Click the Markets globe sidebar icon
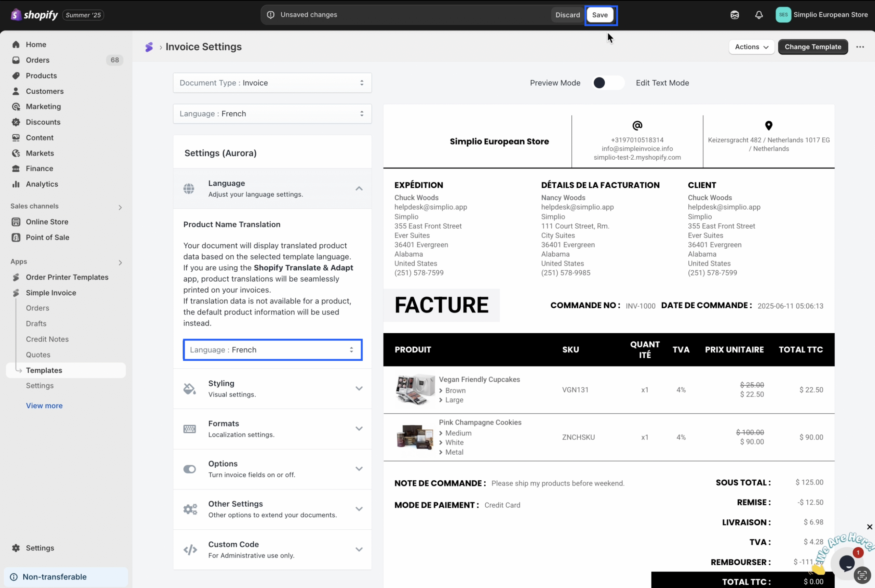875x588 pixels. pos(16,153)
